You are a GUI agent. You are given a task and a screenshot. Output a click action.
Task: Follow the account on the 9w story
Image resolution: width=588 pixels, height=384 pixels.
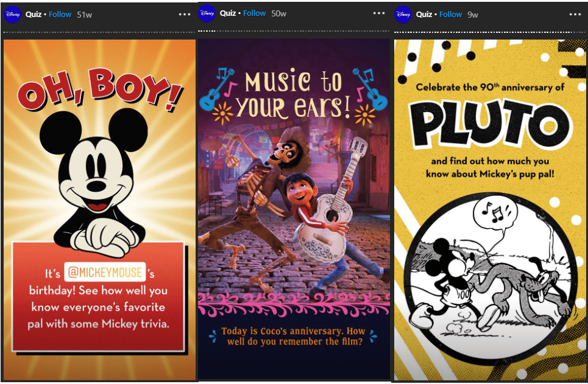click(x=450, y=15)
